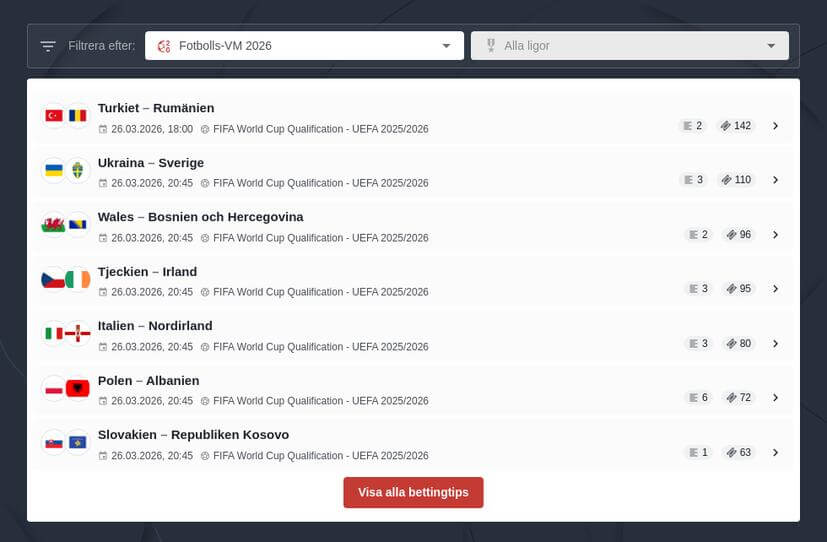The width and height of the screenshot is (827, 542).
Task: Click the Wales flag icon
Action: tap(54, 225)
